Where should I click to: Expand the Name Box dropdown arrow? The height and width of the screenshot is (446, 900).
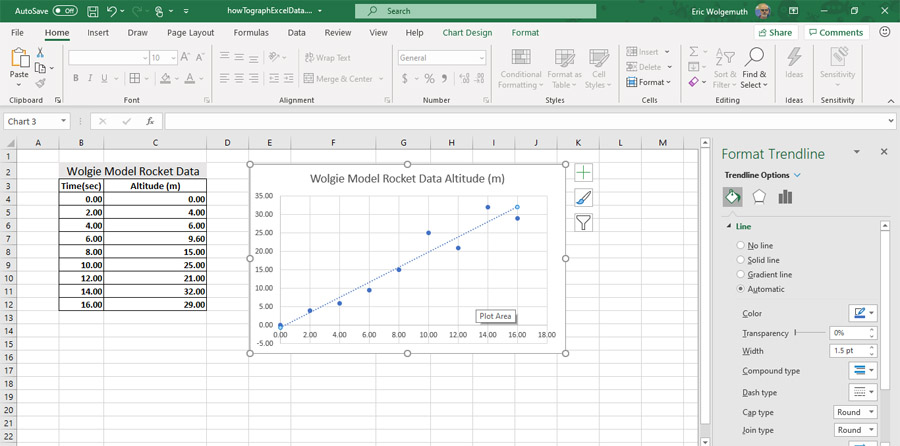[63, 121]
